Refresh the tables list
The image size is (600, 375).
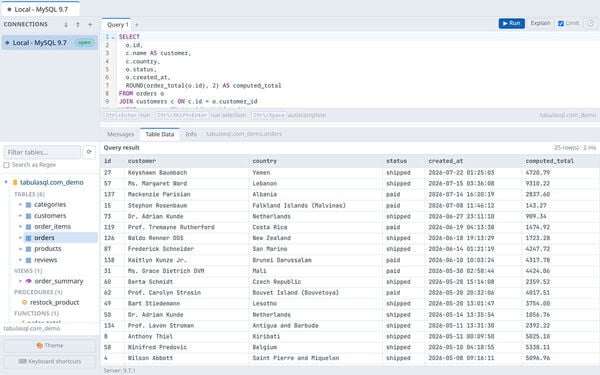[x=89, y=152]
